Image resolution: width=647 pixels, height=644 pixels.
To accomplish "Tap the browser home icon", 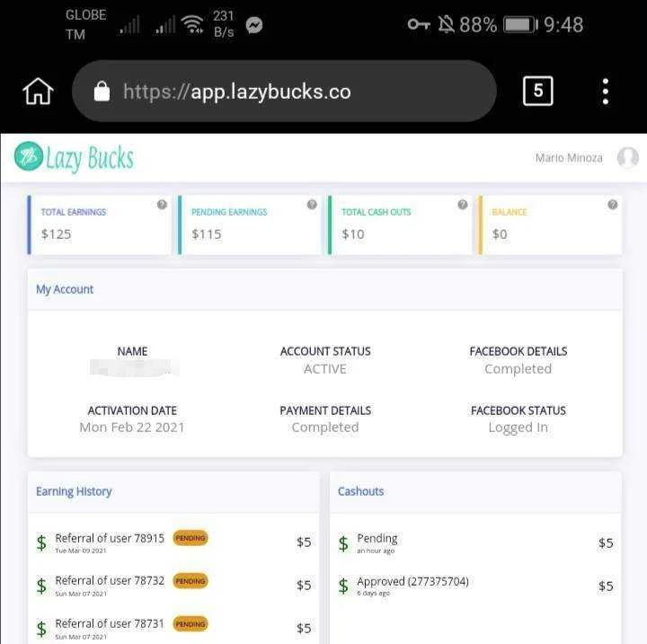I will pos(38,92).
